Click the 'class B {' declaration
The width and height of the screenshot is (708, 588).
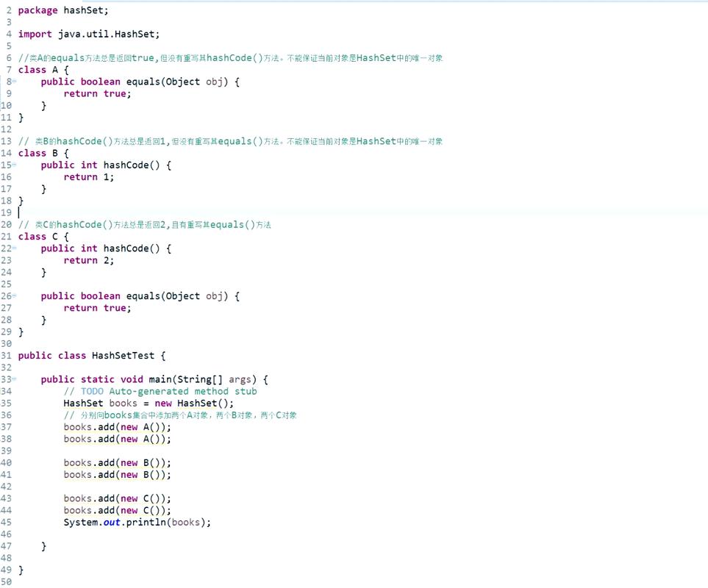click(43, 154)
